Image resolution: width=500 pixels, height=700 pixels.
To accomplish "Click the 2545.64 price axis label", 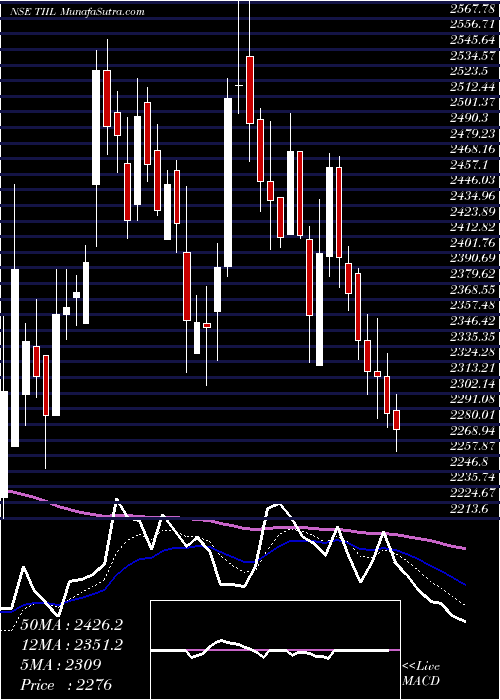I will (474, 40).
